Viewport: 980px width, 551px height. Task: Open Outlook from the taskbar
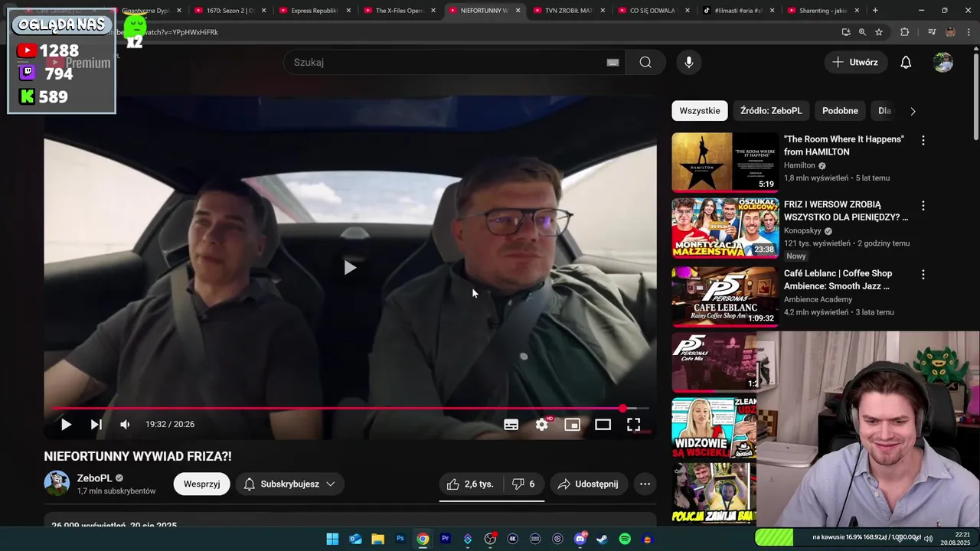click(x=355, y=539)
